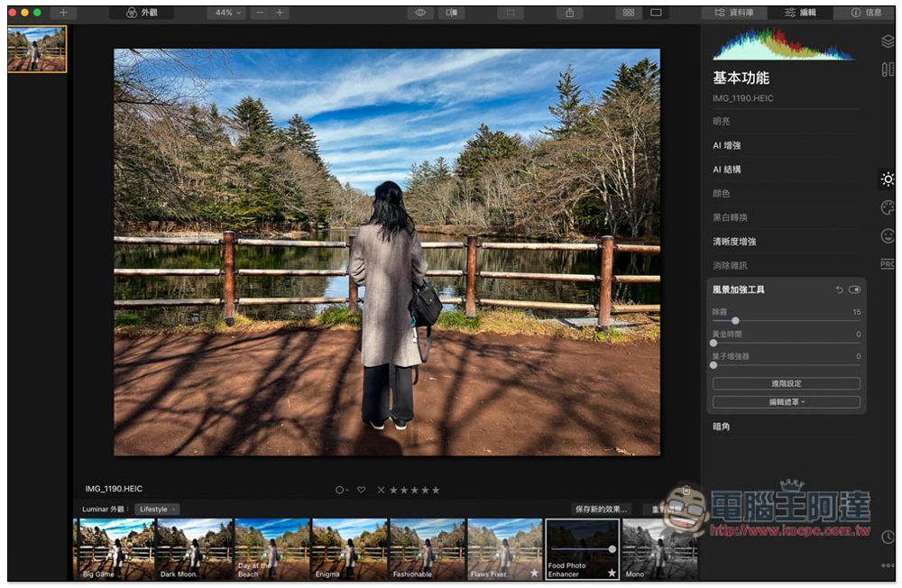This screenshot has width=902, height=588.
Task: Open the 資料庫 library tab
Action: [734, 13]
